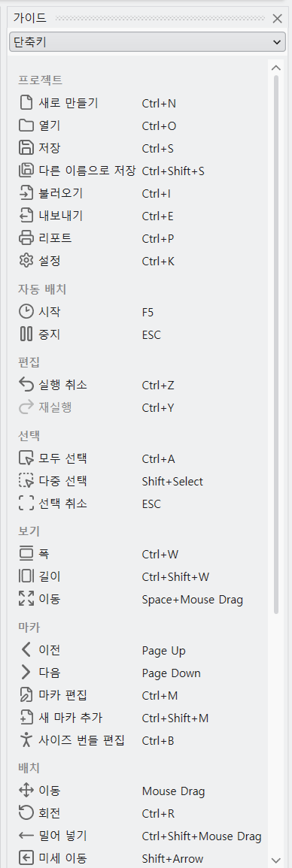Image resolution: width=292 pixels, height=868 pixels.
Task: Click the 내보내기 export entry label
Action: (61, 216)
